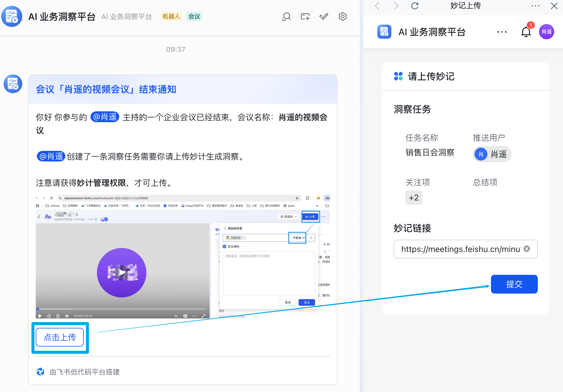Open the notification bell with badge
The width and height of the screenshot is (563, 392).
pyautogui.click(x=526, y=32)
